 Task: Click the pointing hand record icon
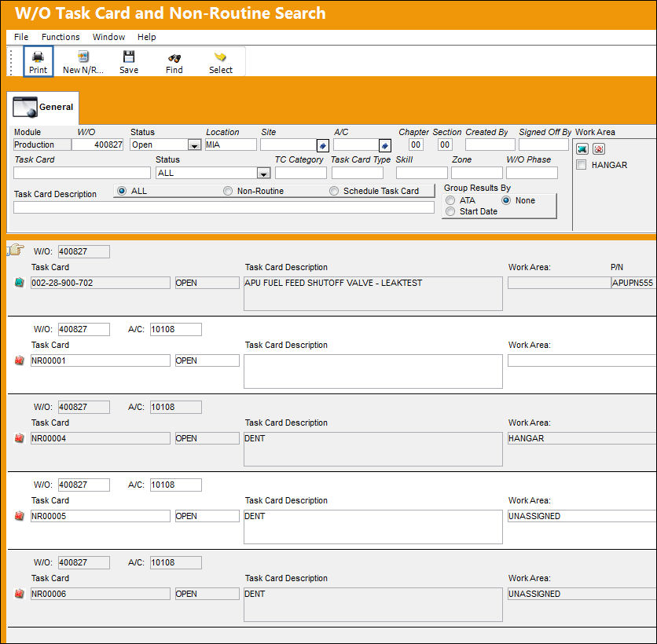(16, 250)
